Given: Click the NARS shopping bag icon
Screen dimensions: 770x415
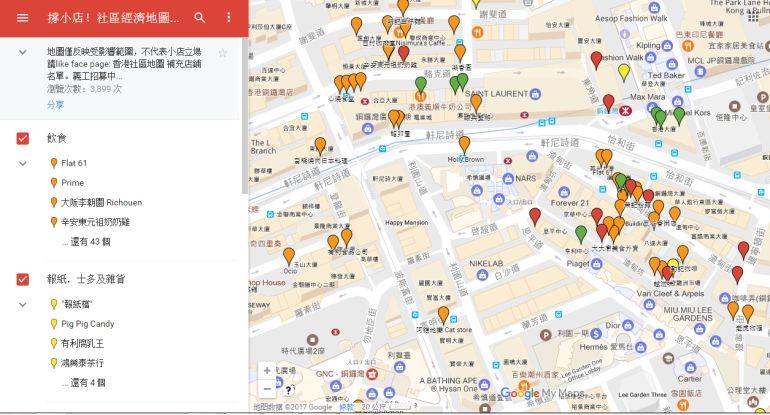Looking at the screenshot, I should (x=508, y=179).
